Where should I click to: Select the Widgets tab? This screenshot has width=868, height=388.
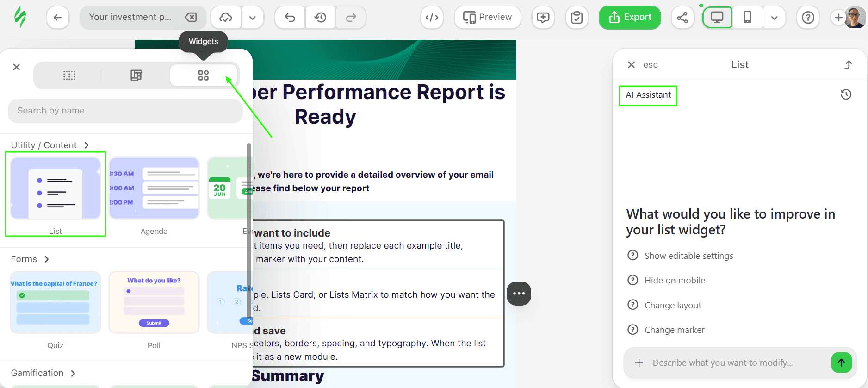click(x=204, y=75)
